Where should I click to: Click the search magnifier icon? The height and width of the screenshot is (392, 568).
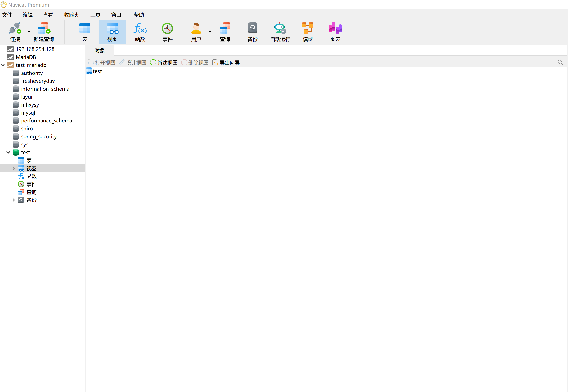[x=560, y=62]
